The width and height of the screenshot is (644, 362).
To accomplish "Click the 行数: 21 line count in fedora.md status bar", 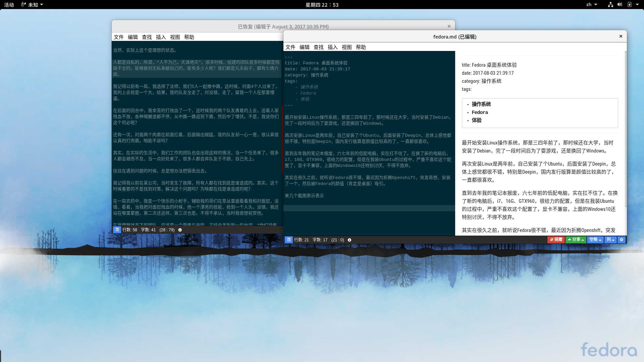I will coord(302,240).
